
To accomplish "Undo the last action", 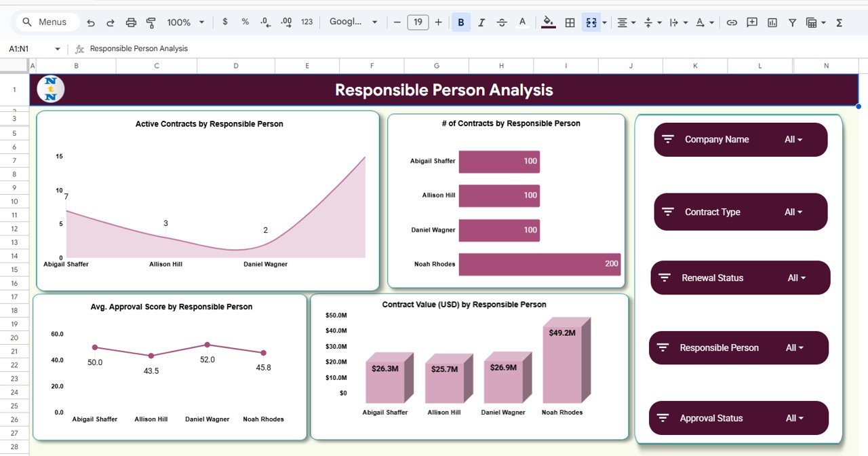I will tap(91, 22).
